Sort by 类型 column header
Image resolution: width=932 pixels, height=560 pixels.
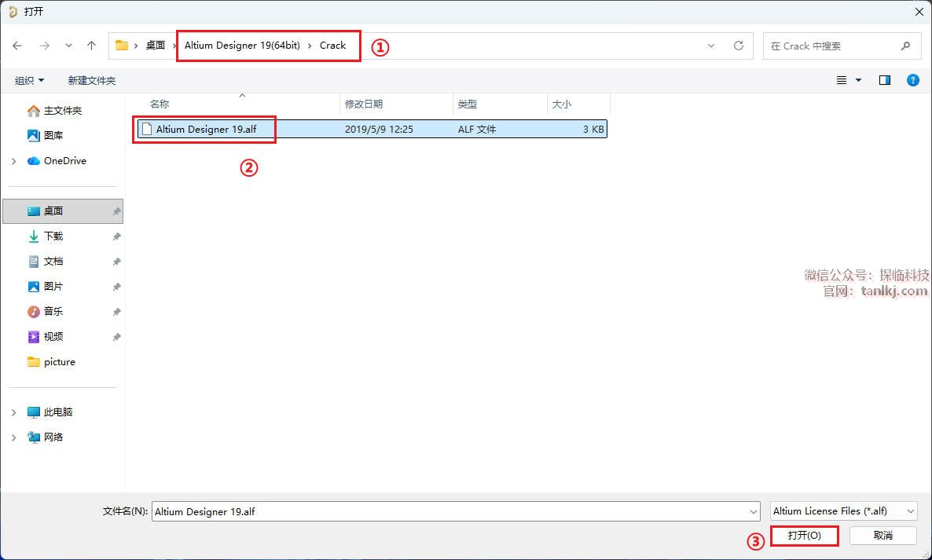tap(468, 104)
